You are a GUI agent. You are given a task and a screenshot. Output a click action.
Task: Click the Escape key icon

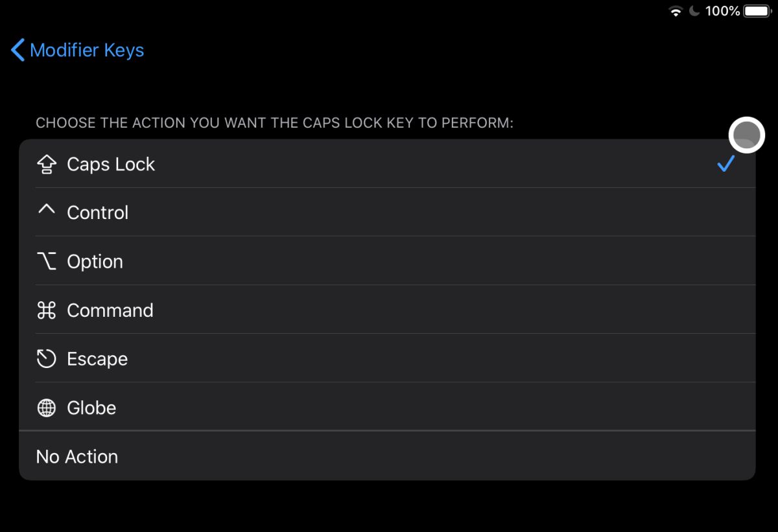pyautogui.click(x=46, y=358)
